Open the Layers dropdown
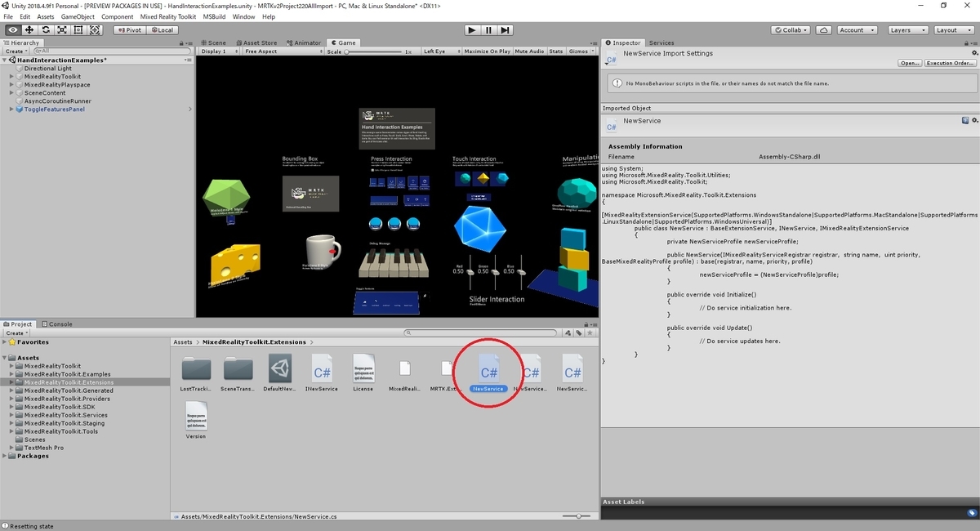The image size is (980, 531). 906,30
